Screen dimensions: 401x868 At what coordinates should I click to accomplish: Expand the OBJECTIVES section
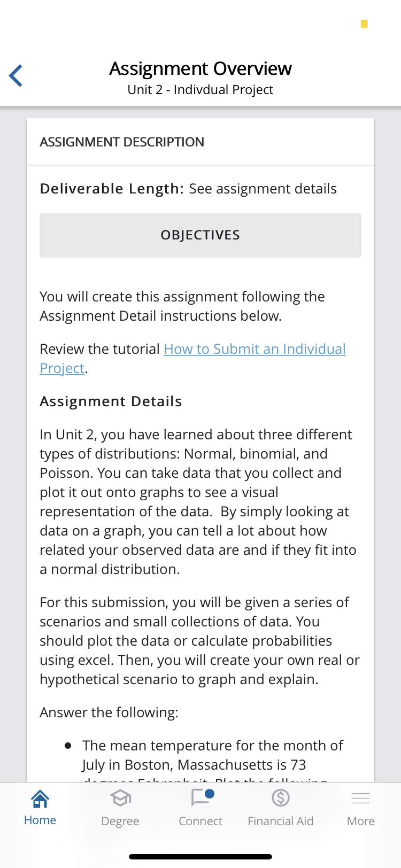click(x=200, y=235)
